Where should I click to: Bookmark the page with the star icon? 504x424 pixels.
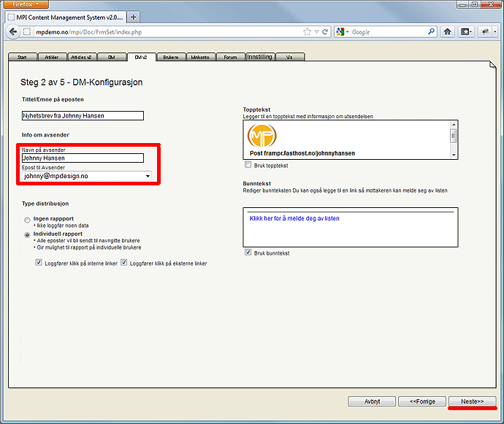point(307,32)
